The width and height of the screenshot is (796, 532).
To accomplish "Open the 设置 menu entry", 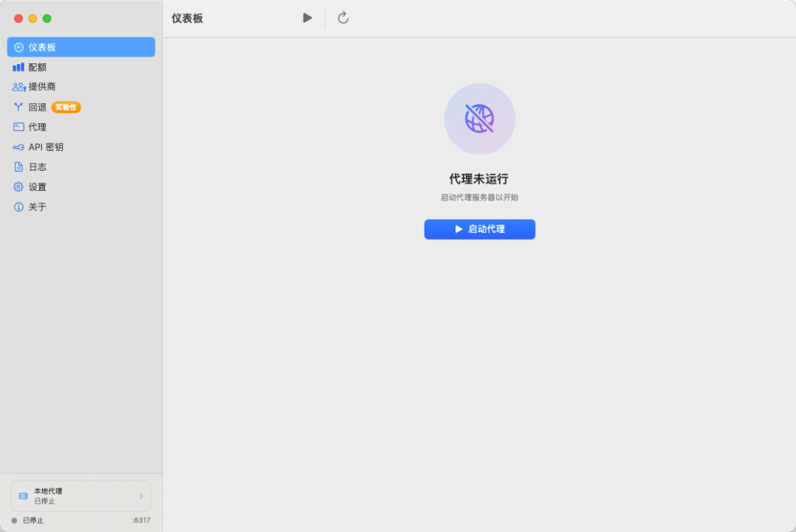I will (35, 186).
